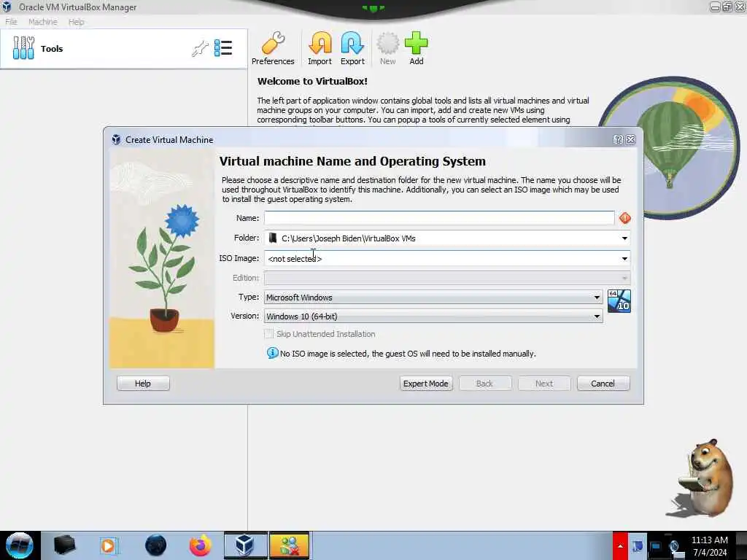
Task: Click the VirtualBox taskbar icon
Action: (x=245, y=545)
